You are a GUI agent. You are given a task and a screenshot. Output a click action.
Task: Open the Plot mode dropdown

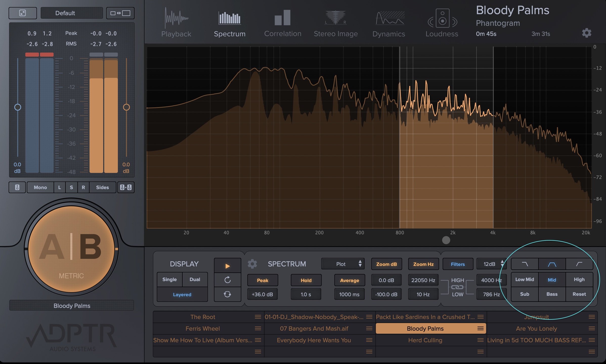[x=343, y=264]
